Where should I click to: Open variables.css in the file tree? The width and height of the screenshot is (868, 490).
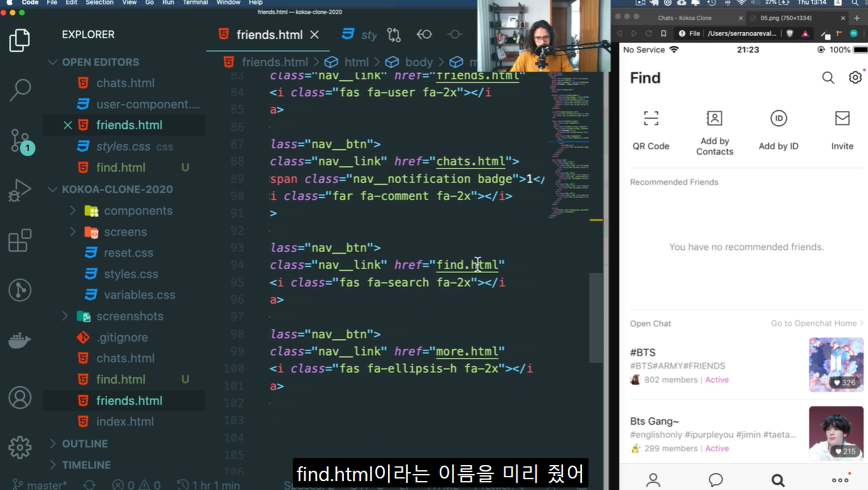pos(139,295)
